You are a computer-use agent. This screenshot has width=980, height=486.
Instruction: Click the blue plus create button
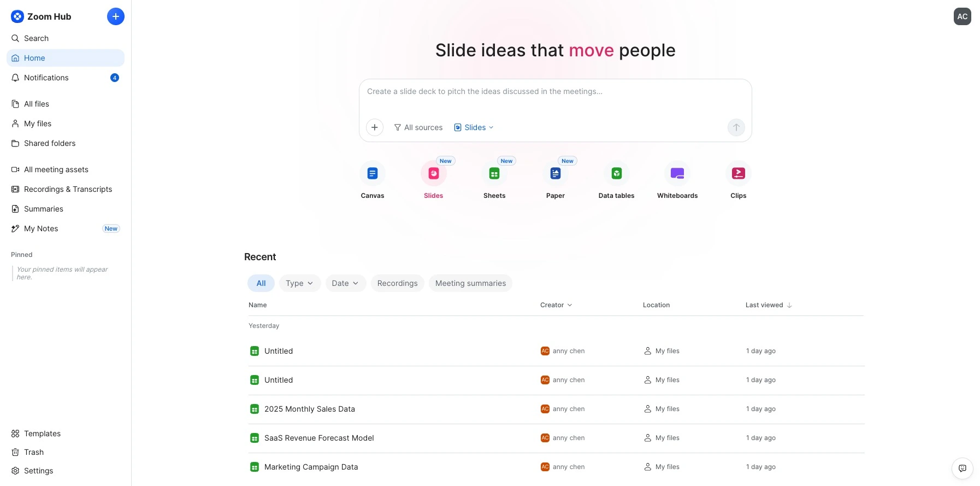116,16
